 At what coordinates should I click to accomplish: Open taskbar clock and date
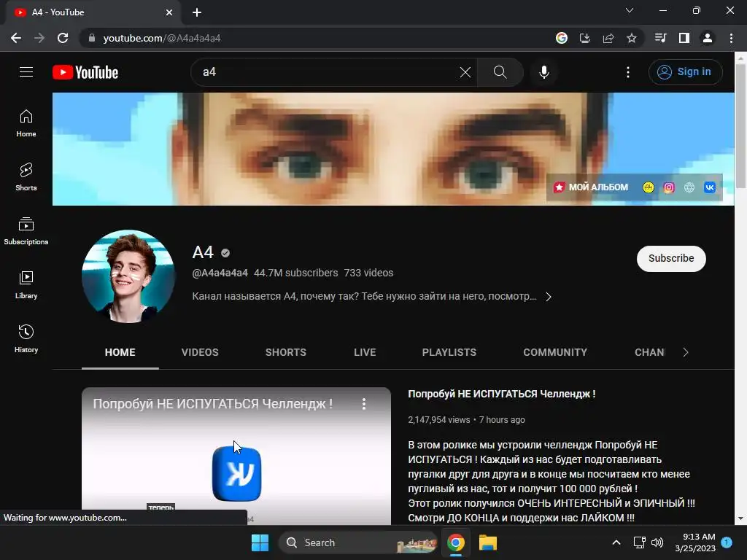(695, 542)
